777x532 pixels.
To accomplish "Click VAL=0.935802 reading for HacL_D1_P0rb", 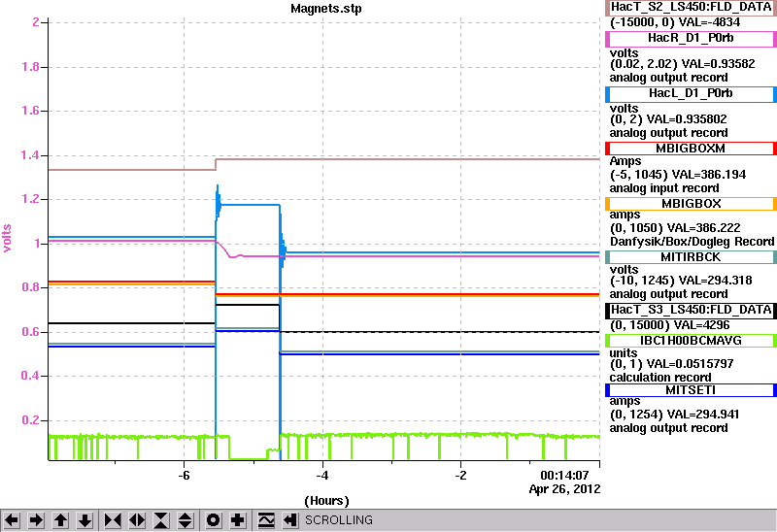I will (x=685, y=119).
